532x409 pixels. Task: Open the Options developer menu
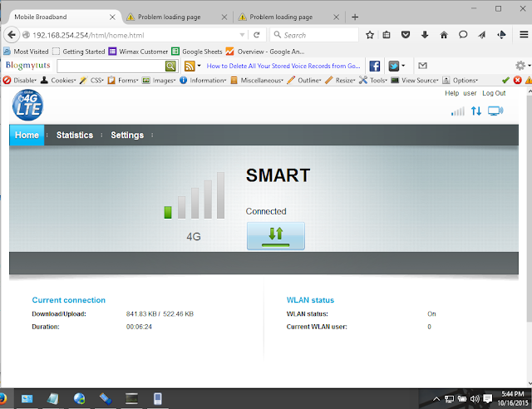coord(460,81)
